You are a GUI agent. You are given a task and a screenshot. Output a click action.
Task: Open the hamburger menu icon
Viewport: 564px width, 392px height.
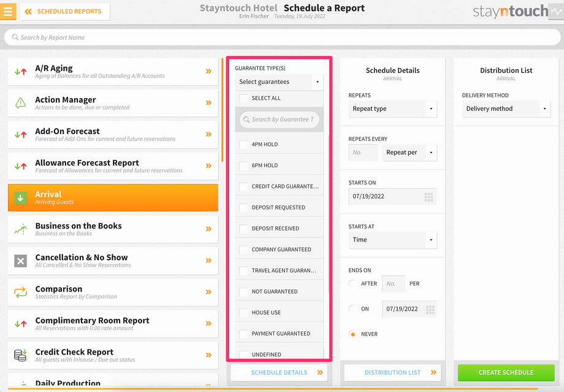[x=8, y=12]
